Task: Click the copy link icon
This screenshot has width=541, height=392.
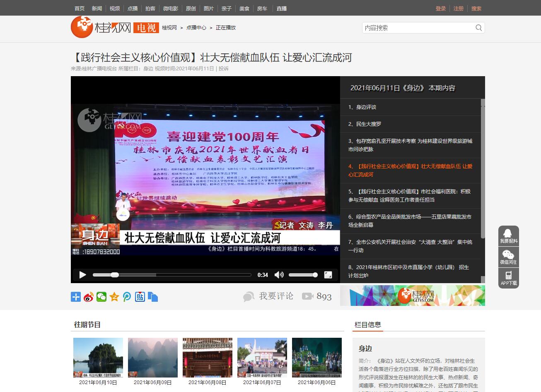Action: [x=153, y=297]
